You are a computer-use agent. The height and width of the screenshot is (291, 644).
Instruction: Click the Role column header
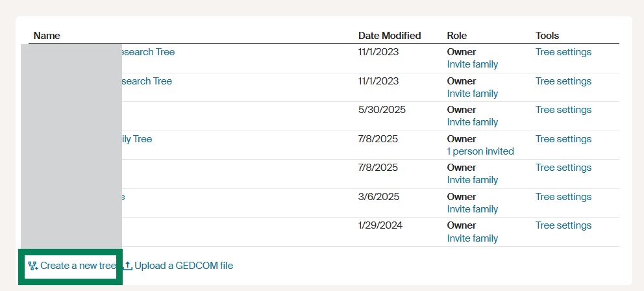pyautogui.click(x=456, y=36)
